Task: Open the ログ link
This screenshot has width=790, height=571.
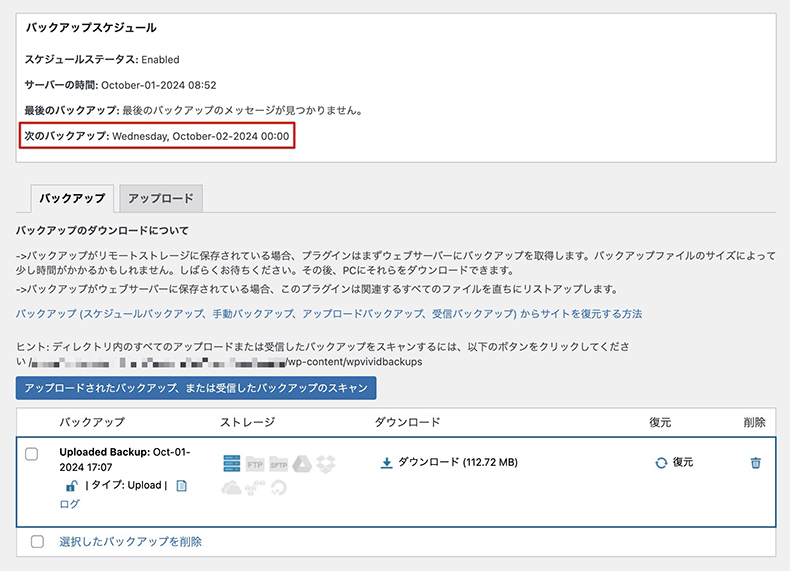Action: [x=70, y=504]
